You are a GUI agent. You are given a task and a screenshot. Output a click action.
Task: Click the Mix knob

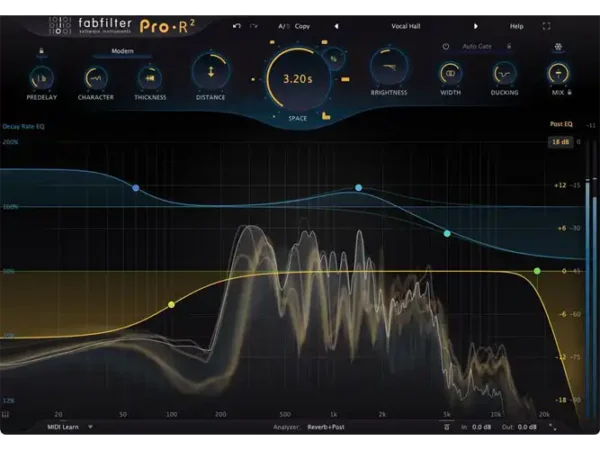558,73
